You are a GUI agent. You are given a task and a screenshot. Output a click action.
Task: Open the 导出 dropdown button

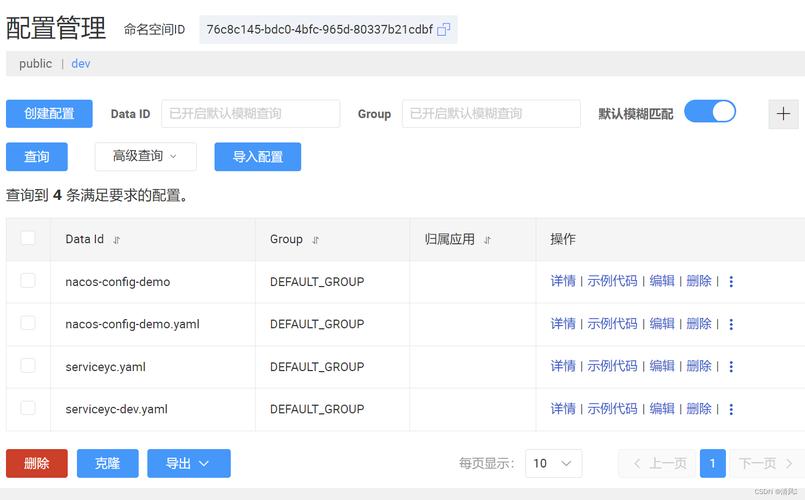[188, 464]
